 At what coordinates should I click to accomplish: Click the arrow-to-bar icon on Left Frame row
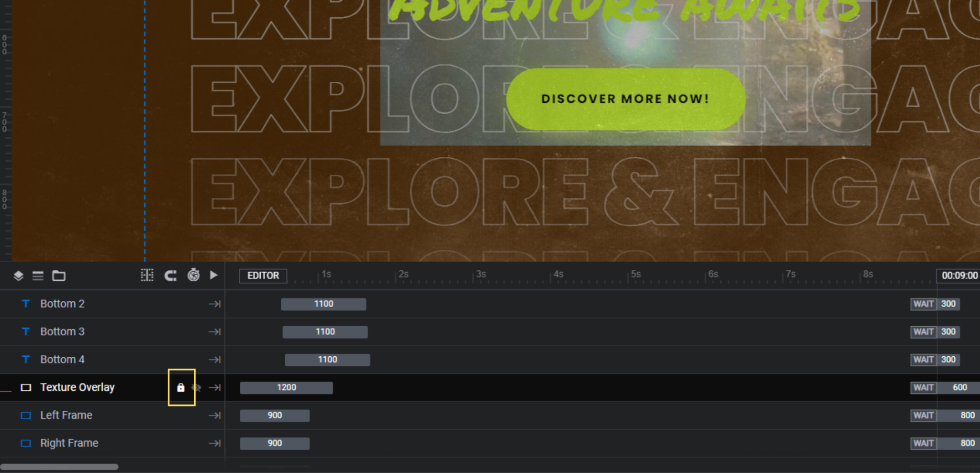point(215,415)
